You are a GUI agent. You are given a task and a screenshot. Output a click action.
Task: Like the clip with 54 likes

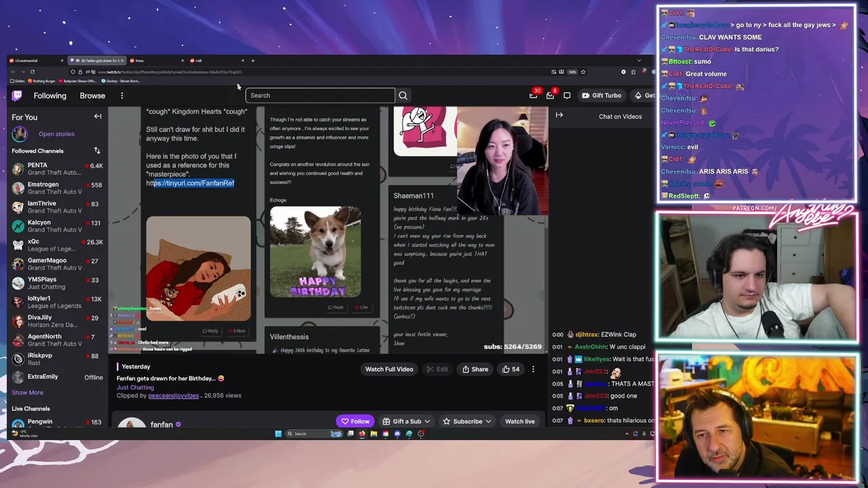511,369
